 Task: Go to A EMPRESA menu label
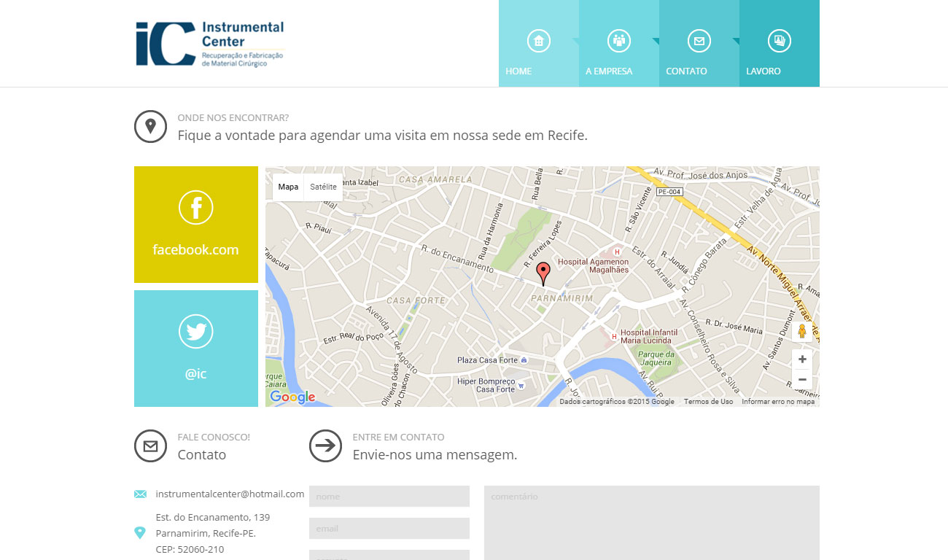coord(609,71)
